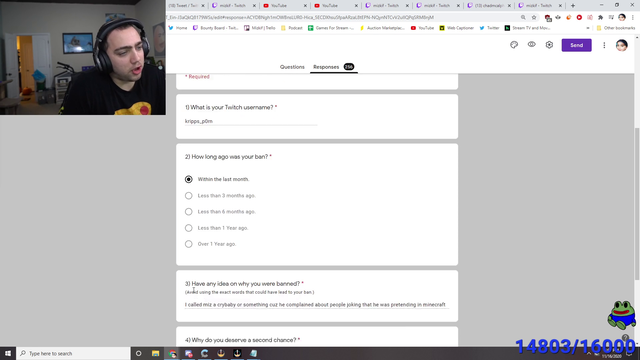Open the form's three-dot more menu

pyautogui.click(x=604, y=45)
